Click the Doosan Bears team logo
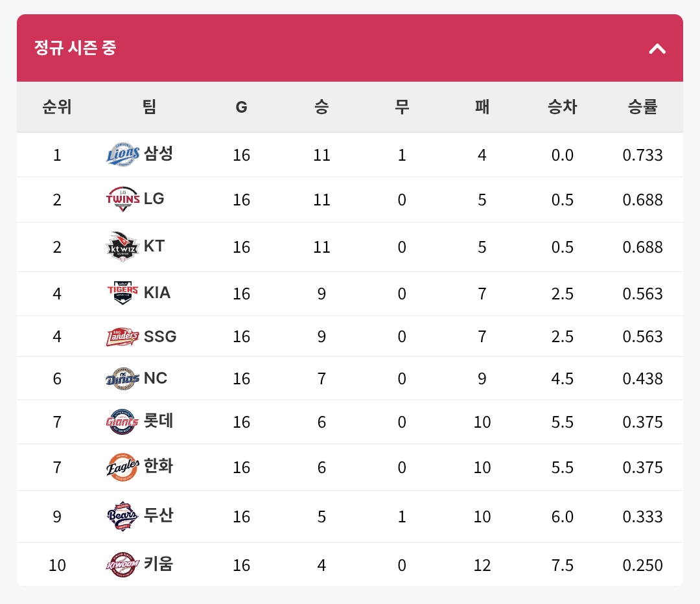 (x=122, y=517)
